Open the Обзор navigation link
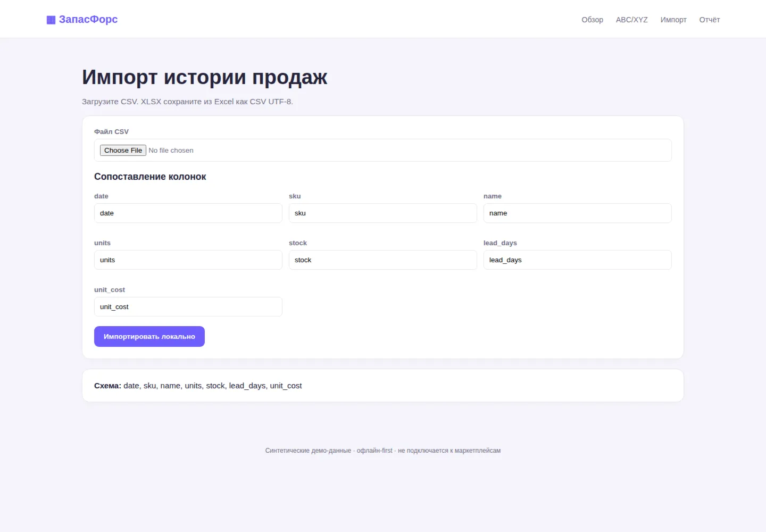 click(592, 20)
